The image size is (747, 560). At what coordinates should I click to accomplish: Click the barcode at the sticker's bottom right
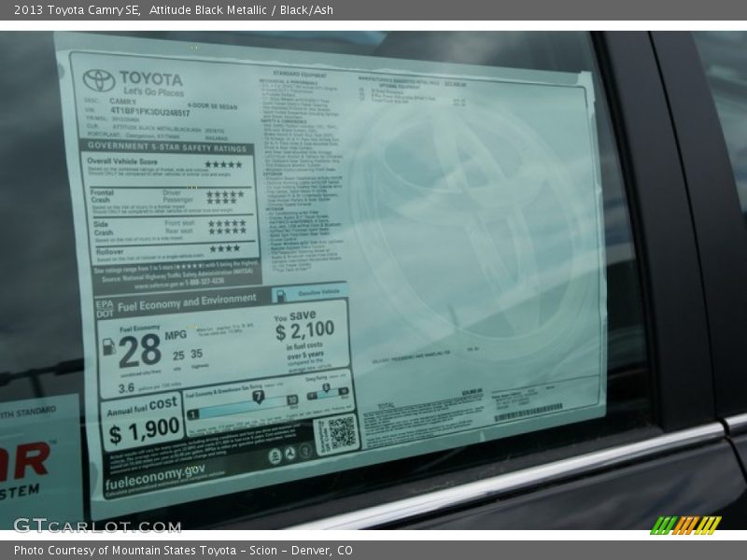529,413
